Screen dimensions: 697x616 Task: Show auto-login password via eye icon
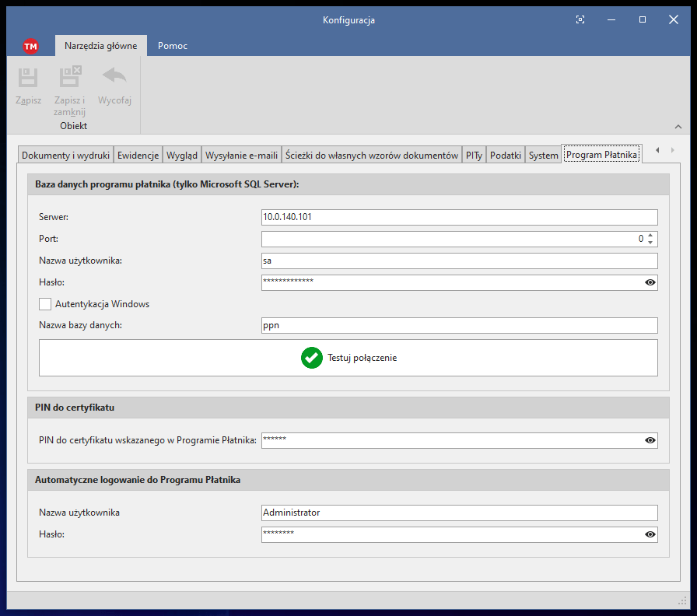coord(650,534)
